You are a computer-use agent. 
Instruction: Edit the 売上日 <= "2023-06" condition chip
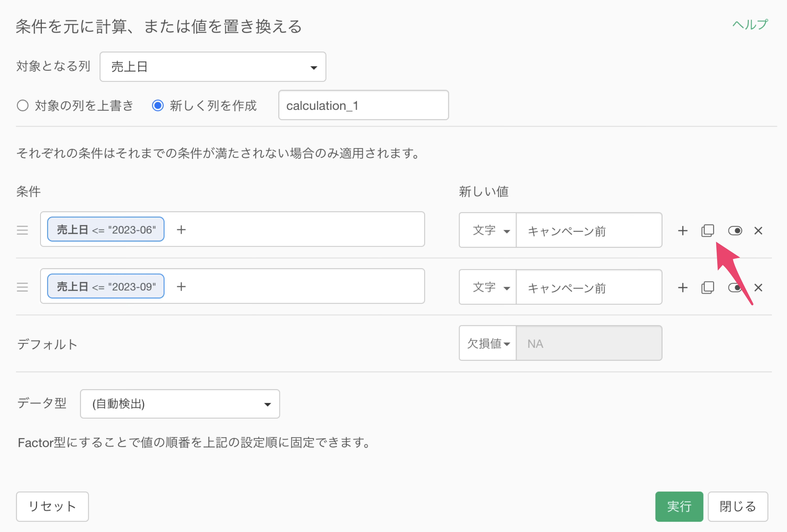(x=106, y=229)
